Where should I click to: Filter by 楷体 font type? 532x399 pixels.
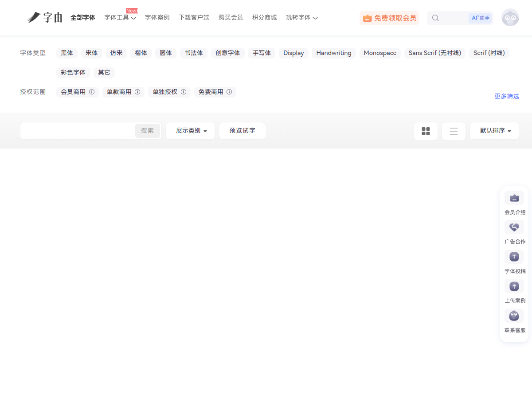coord(141,53)
